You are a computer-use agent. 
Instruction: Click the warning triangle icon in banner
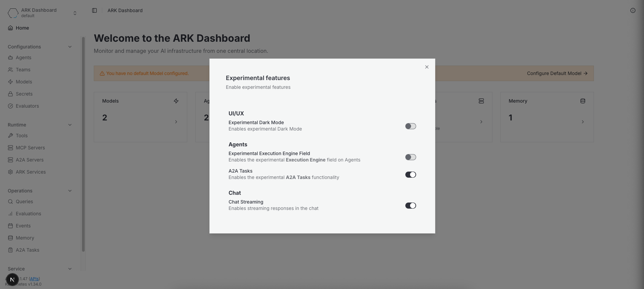102,73
